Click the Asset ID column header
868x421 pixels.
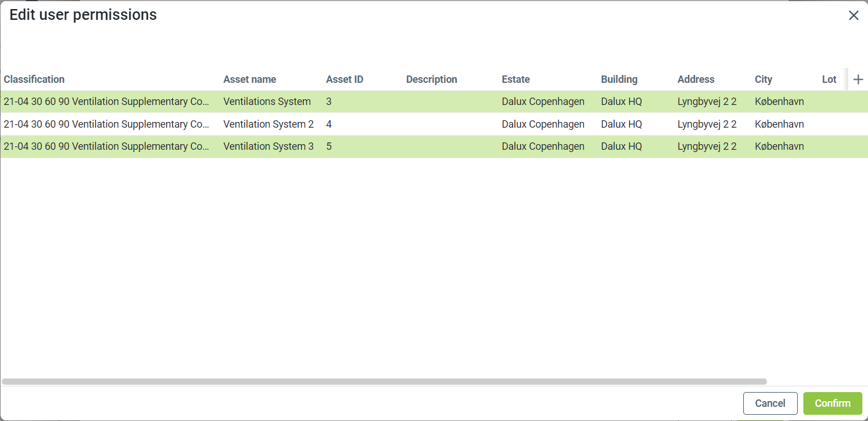[x=344, y=79]
